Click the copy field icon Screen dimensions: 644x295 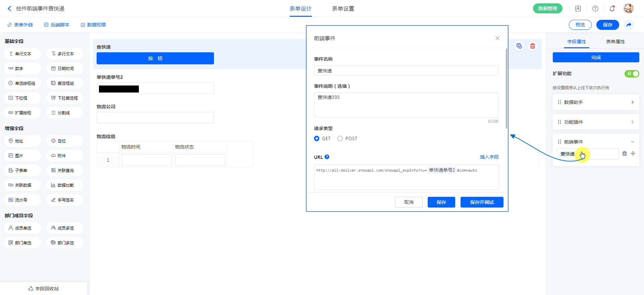[x=519, y=46]
